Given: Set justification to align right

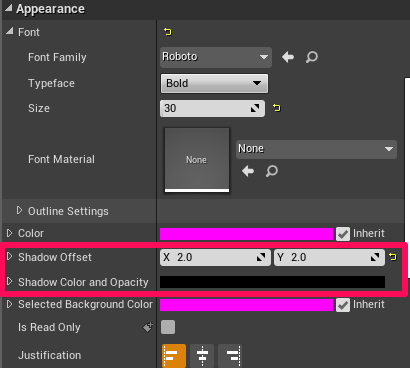Looking at the screenshot, I should [x=230, y=356].
